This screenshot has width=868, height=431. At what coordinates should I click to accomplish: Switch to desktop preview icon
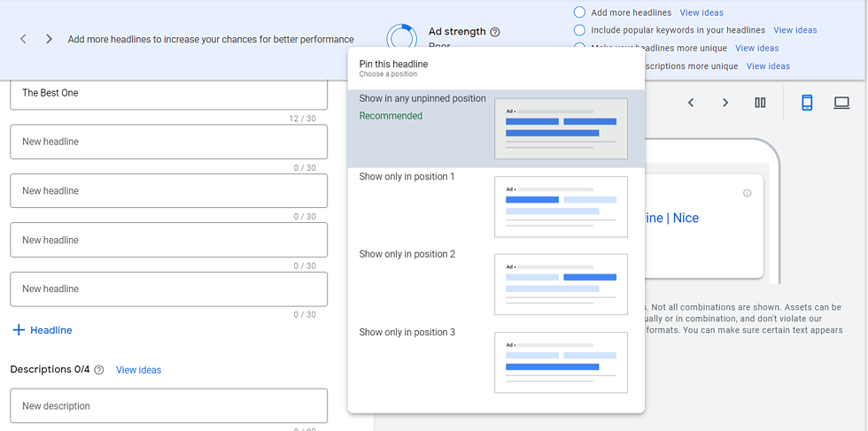[x=841, y=103]
